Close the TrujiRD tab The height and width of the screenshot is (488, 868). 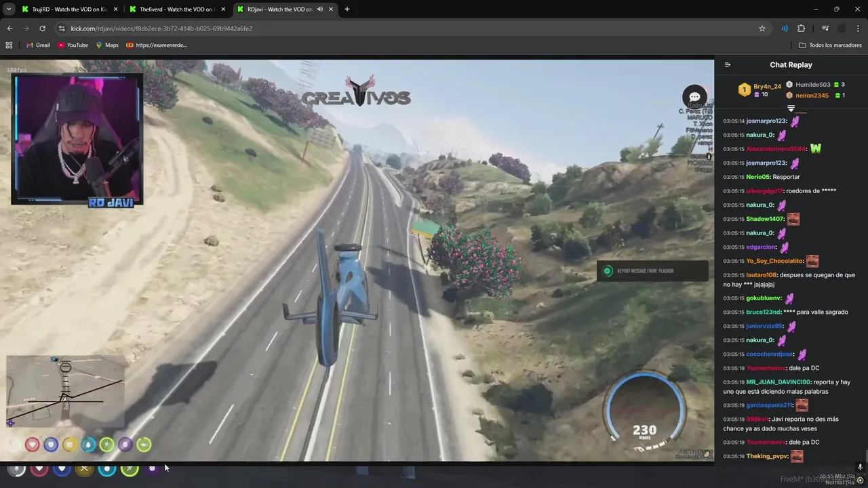(x=115, y=9)
